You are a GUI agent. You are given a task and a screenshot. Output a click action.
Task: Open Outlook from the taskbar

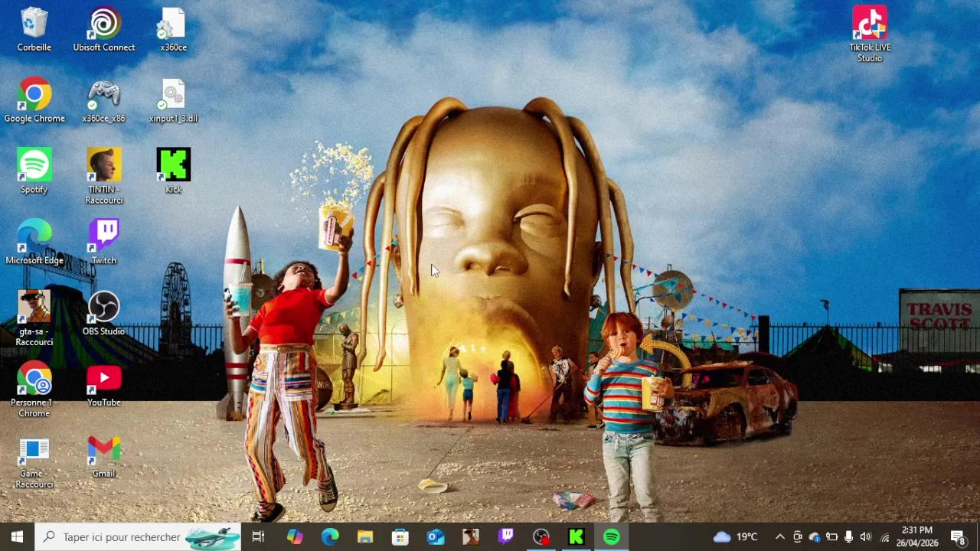pos(436,537)
